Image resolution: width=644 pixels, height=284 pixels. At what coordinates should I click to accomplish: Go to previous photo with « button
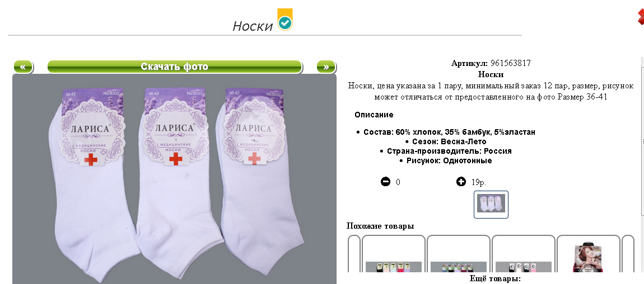tap(24, 67)
